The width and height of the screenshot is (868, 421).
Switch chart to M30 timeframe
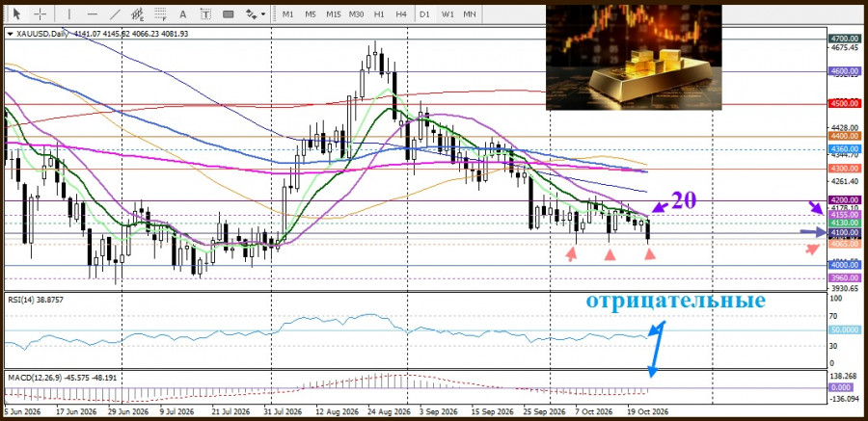pyautogui.click(x=356, y=14)
